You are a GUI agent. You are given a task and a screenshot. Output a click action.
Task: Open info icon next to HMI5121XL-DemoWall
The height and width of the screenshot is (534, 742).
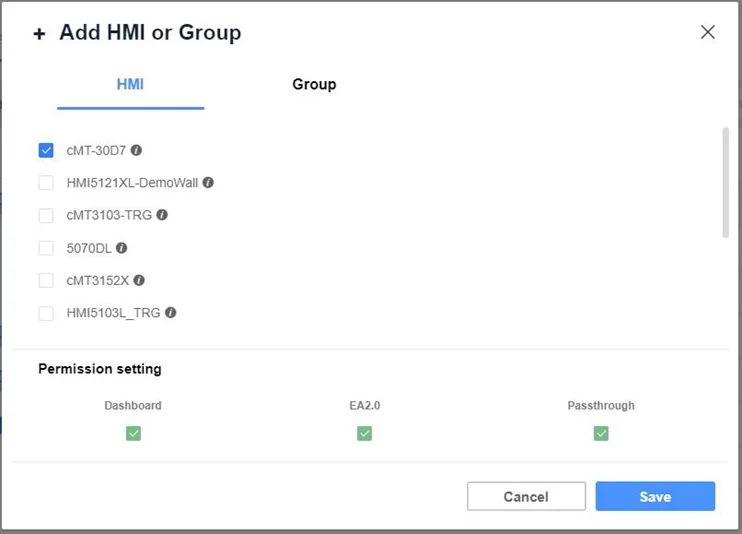(208, 182)
